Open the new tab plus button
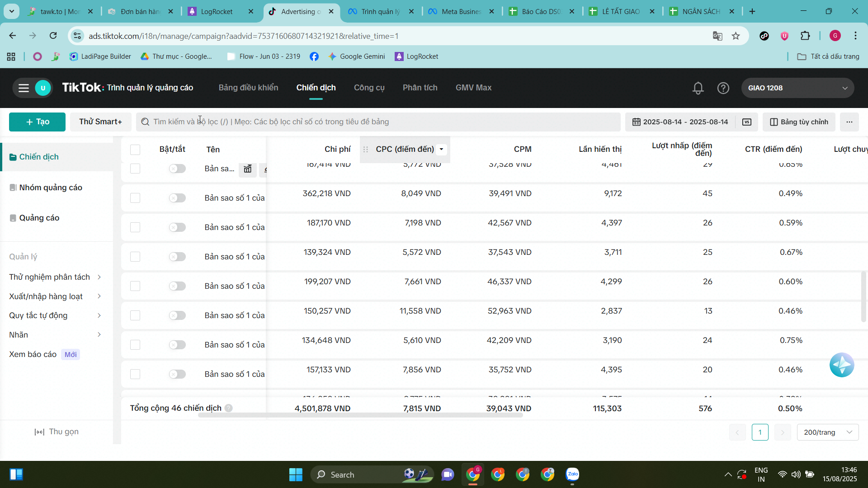Screen dimensions: 868x488 tap(752, 11)
